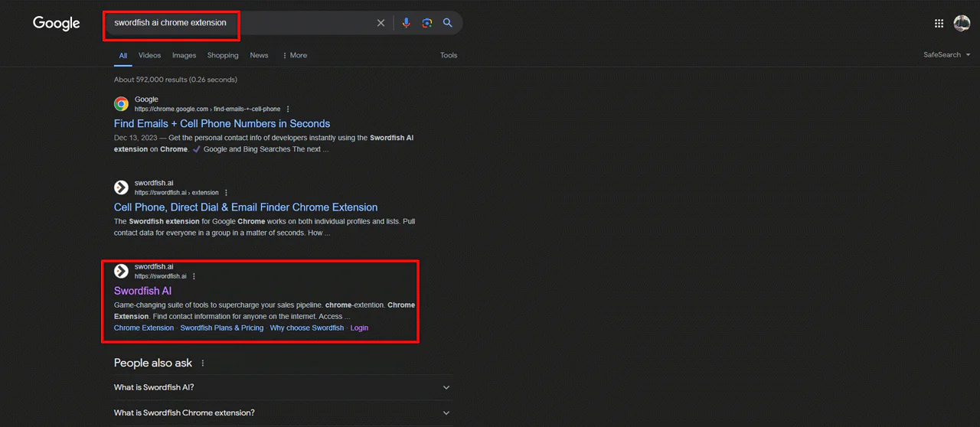Viewport: 980px width, 427px height.
Task: Click Swordfish favicon beside the extension result
Action: pos(121,187)
